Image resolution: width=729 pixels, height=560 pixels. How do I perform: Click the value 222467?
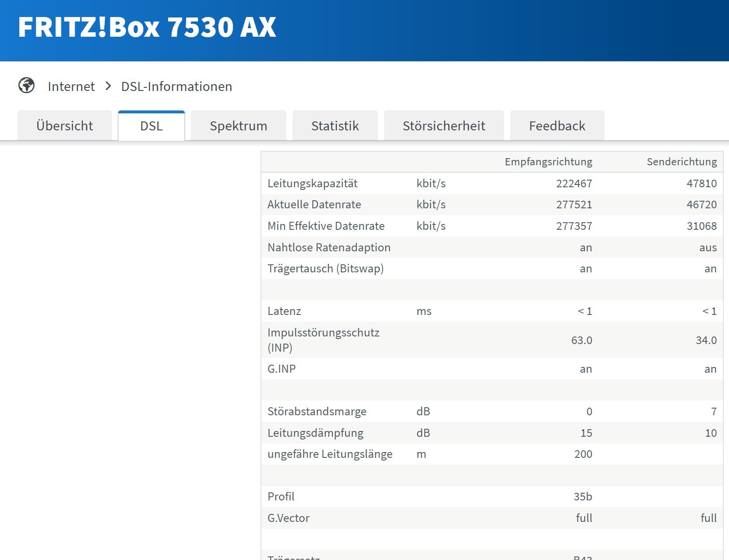point(574,183)
